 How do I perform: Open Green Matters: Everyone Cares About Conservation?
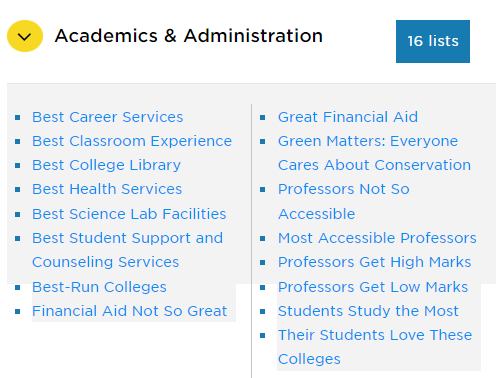[x=375, y=153]
